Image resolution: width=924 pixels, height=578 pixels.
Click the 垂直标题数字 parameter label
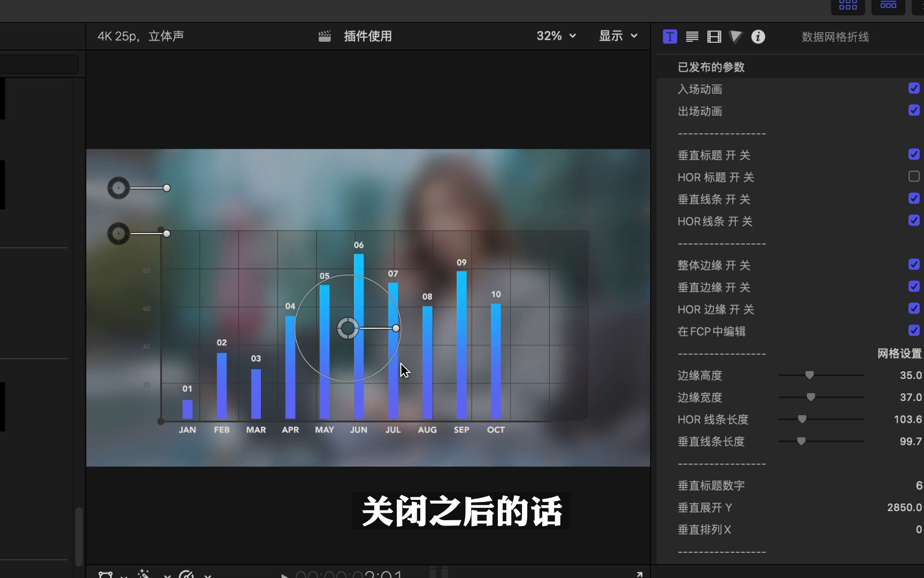click(x=711, y=485)
